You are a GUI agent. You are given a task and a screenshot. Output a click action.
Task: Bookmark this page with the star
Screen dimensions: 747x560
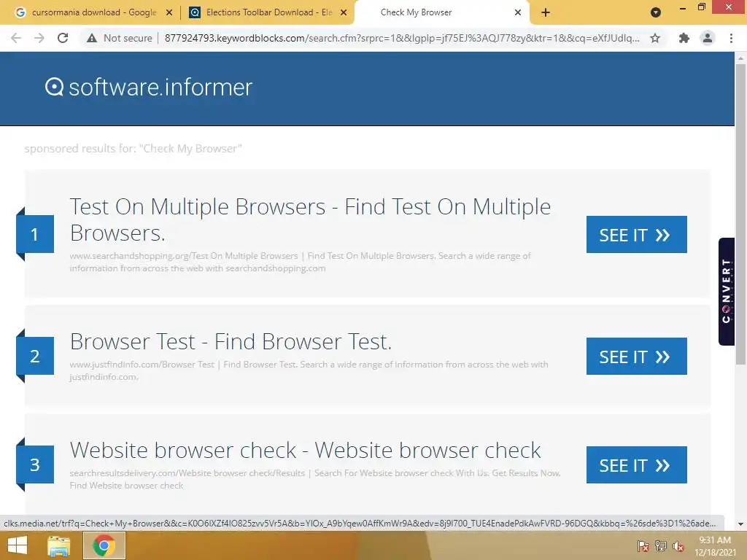655,38
